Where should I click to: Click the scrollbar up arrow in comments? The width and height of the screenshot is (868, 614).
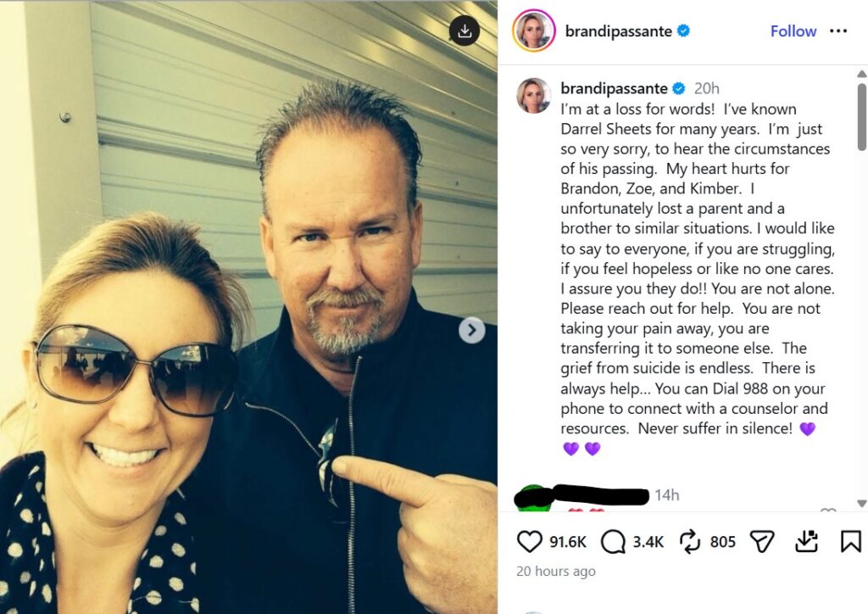tap(861, 74)
